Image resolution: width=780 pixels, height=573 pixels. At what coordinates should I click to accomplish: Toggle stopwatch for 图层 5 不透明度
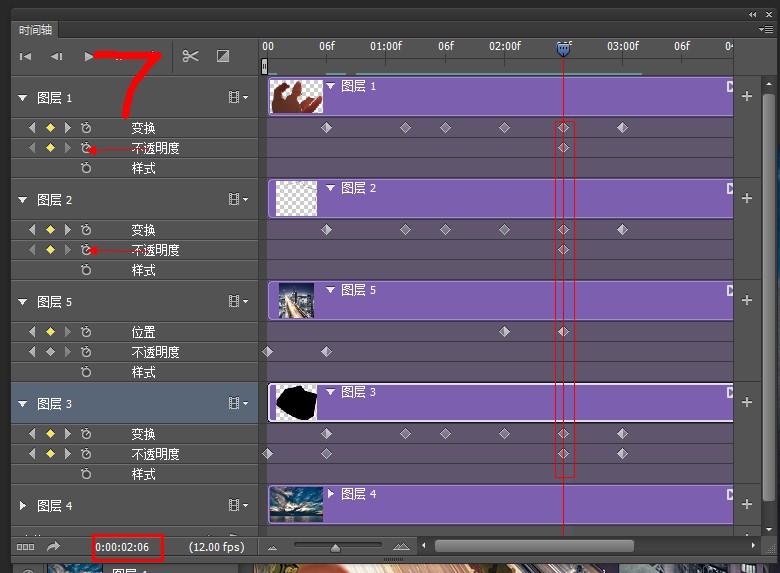86,352
